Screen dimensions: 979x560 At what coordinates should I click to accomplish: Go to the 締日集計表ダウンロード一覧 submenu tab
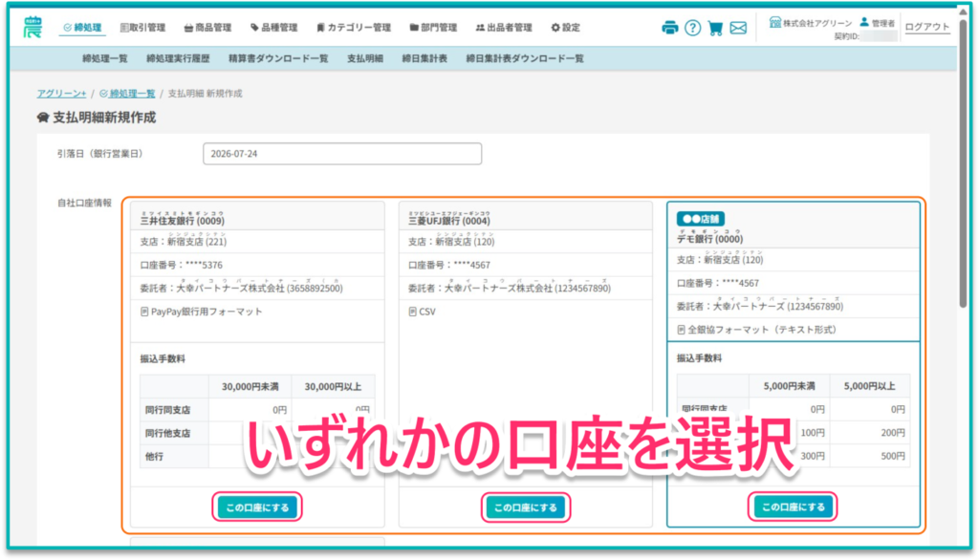click(525, 58)
